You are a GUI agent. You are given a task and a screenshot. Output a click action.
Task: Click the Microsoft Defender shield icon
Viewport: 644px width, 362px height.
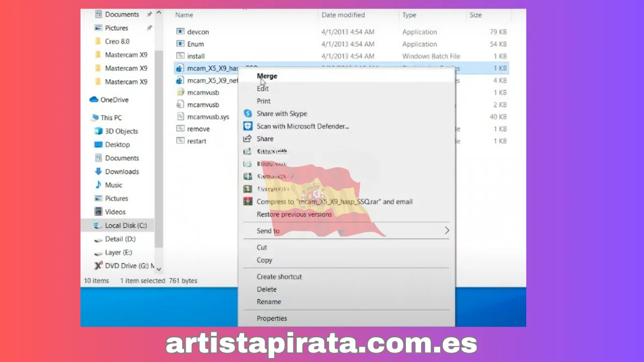248,126
